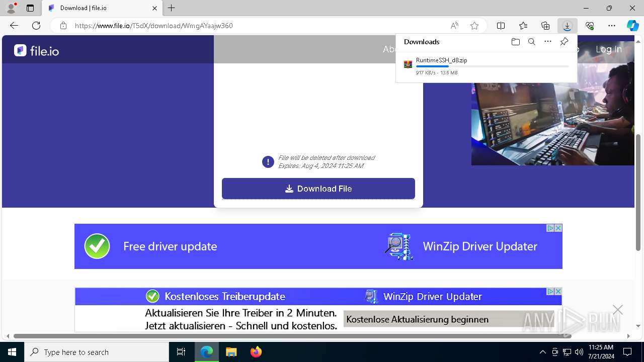Launch Firefox from taskbar
The width and height of the screenshot is (644, 362).
(256, 352)
